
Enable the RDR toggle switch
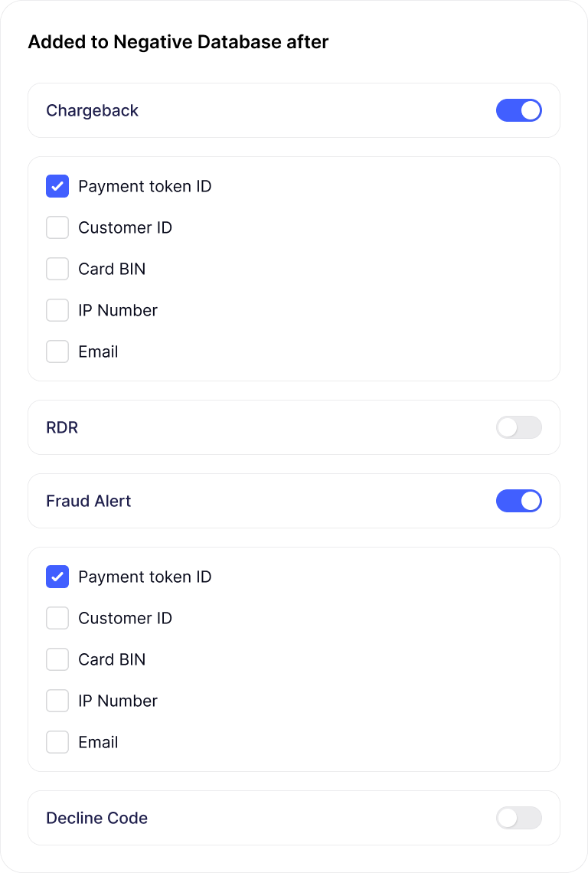pos(518,427)
